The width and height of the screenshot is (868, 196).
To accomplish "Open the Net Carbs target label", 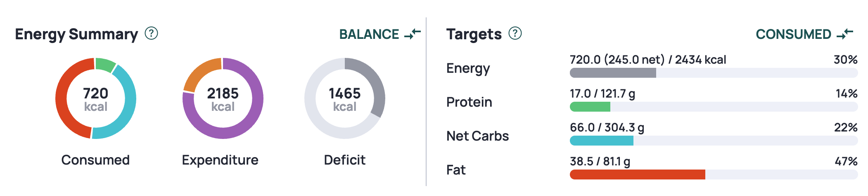I will pyautogui.click(x=478, y=136).
